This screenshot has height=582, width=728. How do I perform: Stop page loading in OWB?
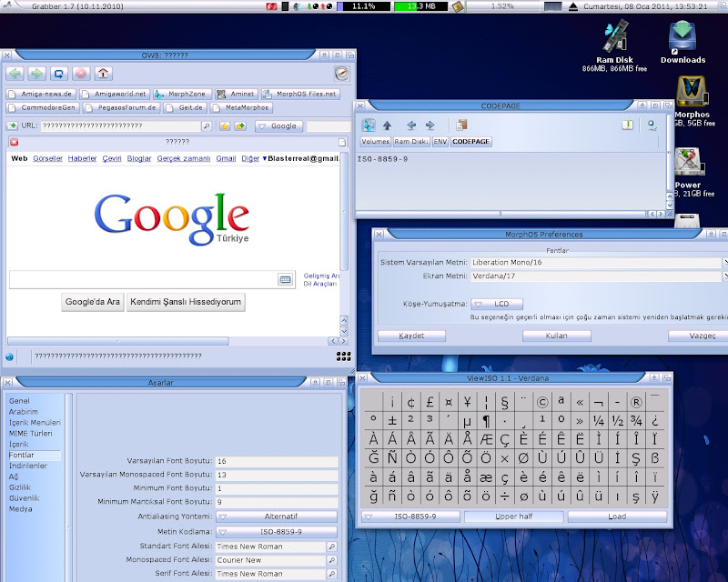point(81,74)
